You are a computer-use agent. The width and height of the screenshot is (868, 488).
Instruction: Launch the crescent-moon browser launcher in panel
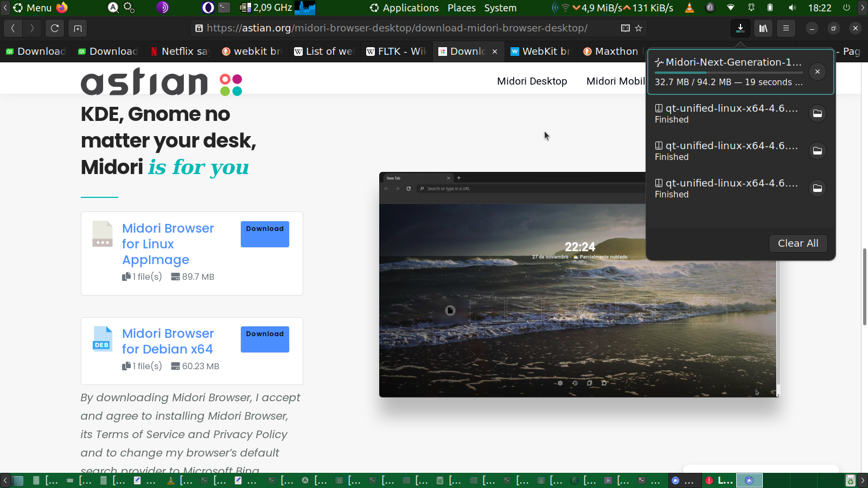point(208,8)
